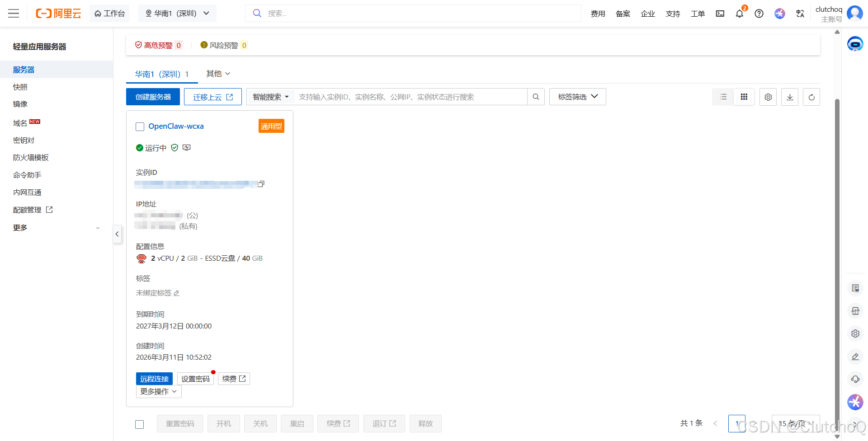Collapse the left sidebar panel
The width and height of the screenshot is (868, 441).
coord(117,234)
